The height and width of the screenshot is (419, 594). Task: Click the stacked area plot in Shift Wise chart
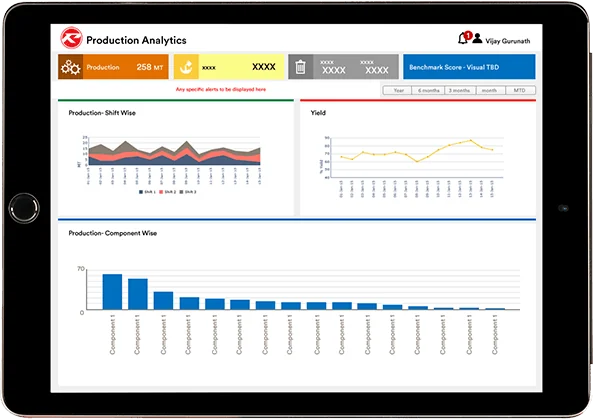click(x=174, y=153)
